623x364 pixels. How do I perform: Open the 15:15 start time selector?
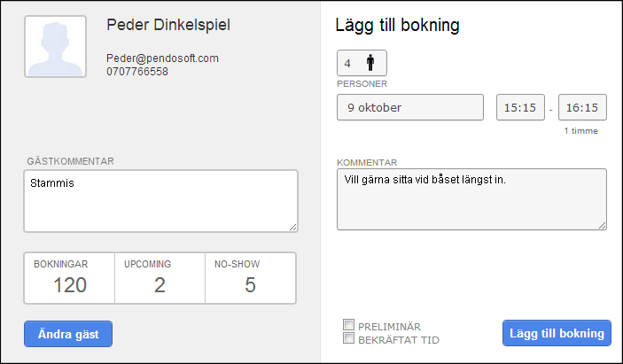(x=520, y=107)
